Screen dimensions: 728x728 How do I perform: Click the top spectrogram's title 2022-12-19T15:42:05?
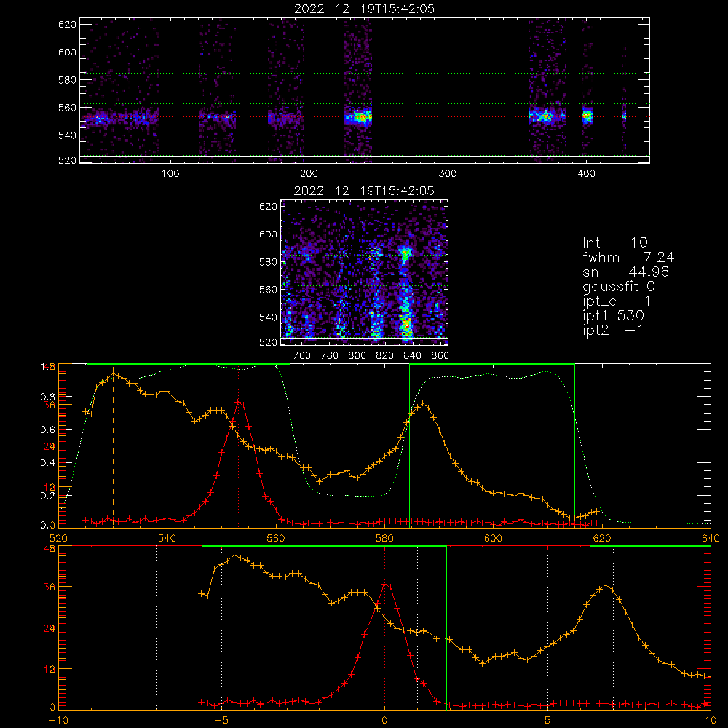pos(364,9)
